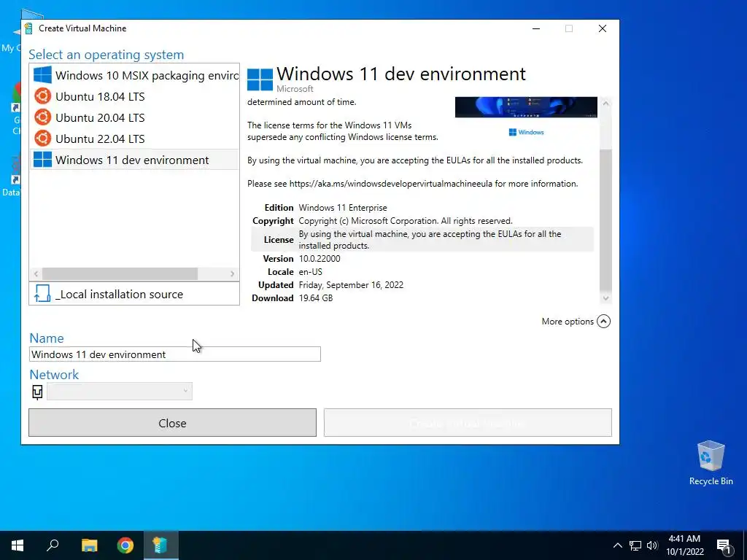Launch Google Chrome from taskbar
The image size is (747, 560).
[125, 545]
